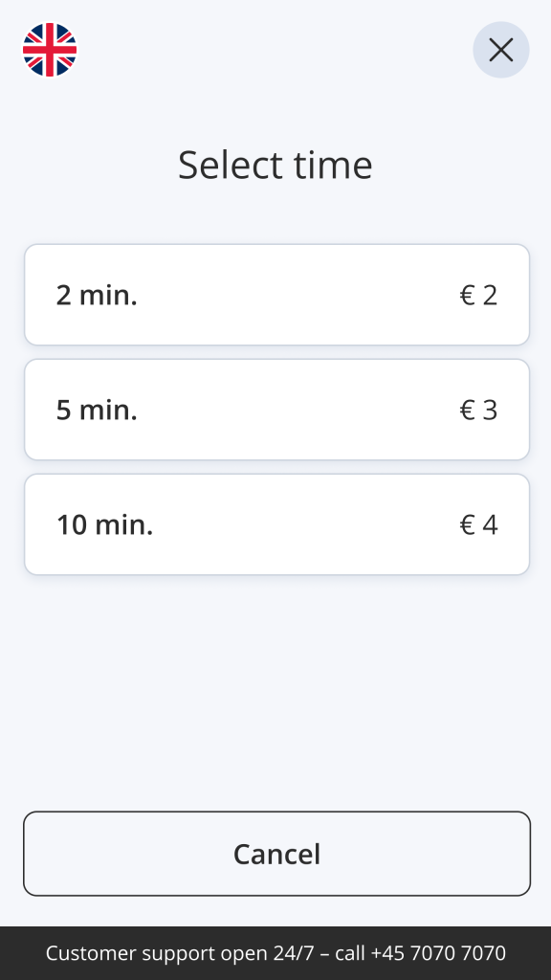Tap the Cancel button
Image resolution: width=551 pixels, height=980 pixels.
(276, 854)
